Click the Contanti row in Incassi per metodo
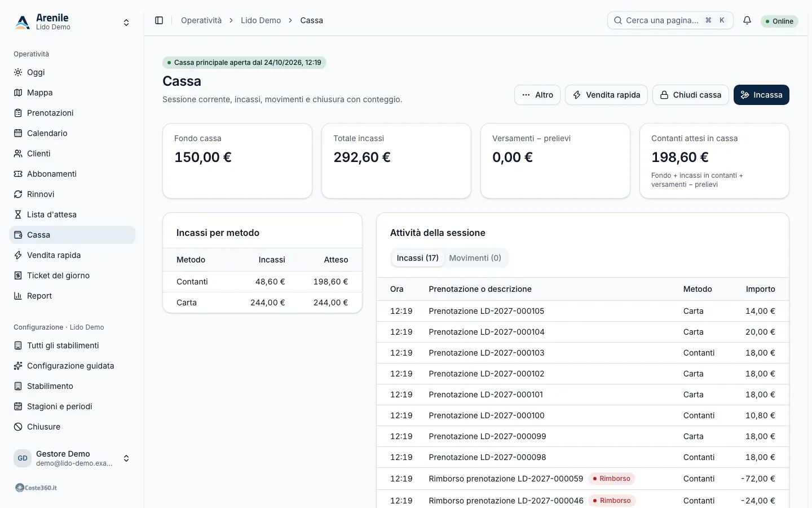 click(262, 282)
